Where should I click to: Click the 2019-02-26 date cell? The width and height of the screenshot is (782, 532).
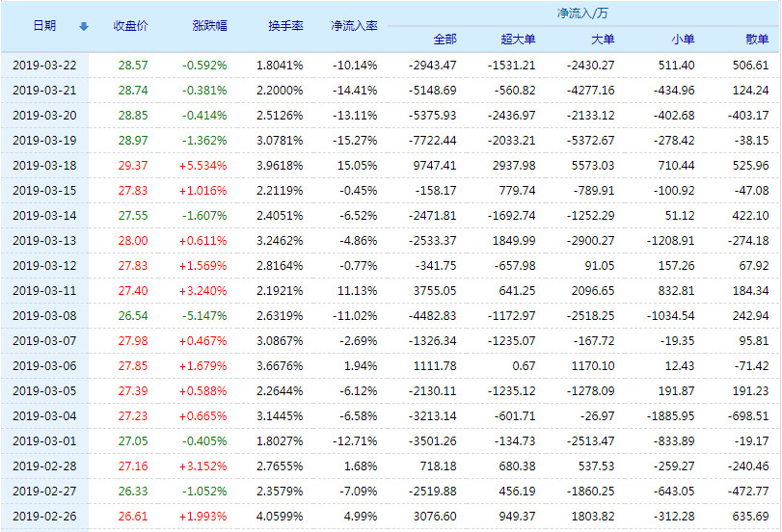point(44,516)
